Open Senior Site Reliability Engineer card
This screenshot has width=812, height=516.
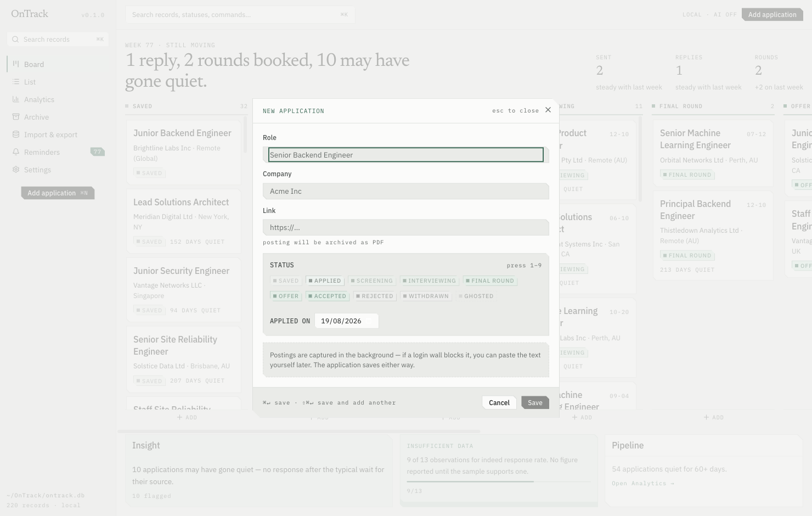click(x=183, y=359)
